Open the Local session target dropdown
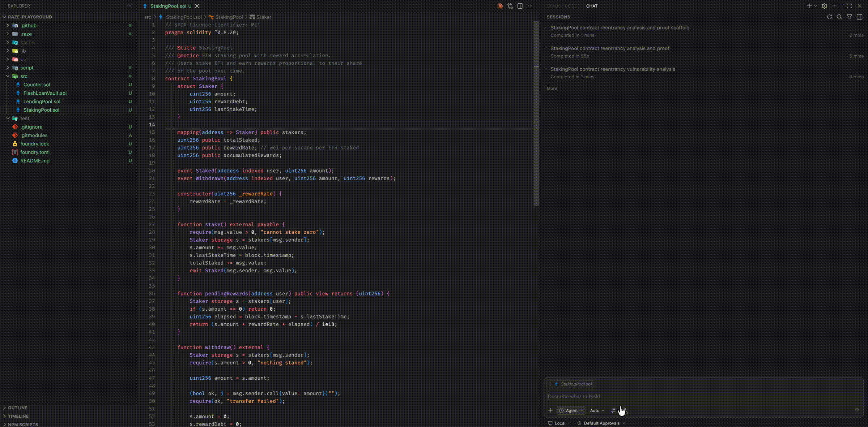Image resolution: width=868 pixels, height=427 pixels. (559, 423)
